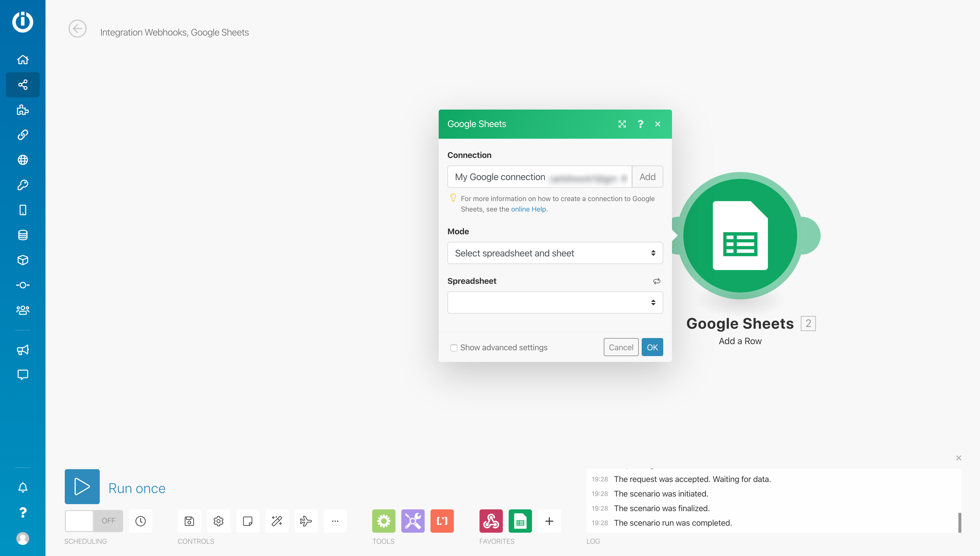Toggle scheduling switch from OFF
The width and height of the screenshot is (980, 556).
[x=94, y=521]
